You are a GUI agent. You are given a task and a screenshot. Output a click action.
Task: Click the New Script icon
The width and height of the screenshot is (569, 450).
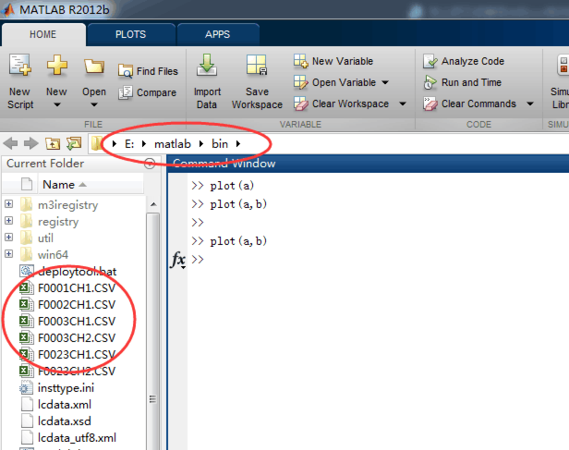(20, 65)
